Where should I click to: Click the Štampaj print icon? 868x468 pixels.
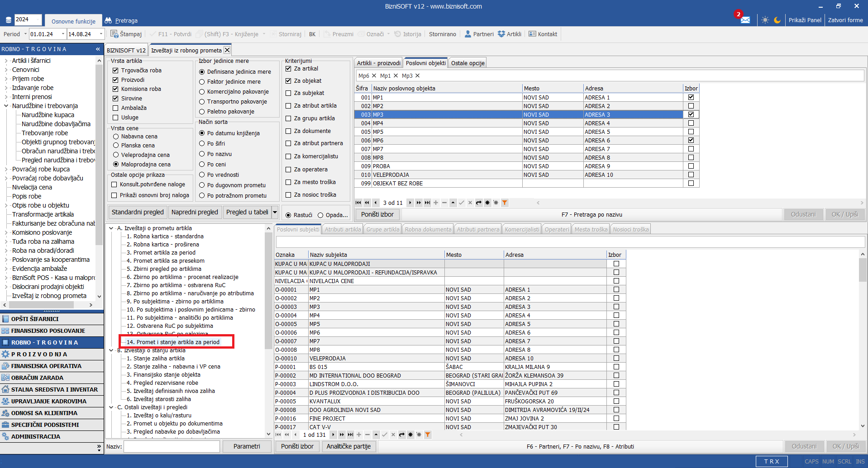point(114,34)
